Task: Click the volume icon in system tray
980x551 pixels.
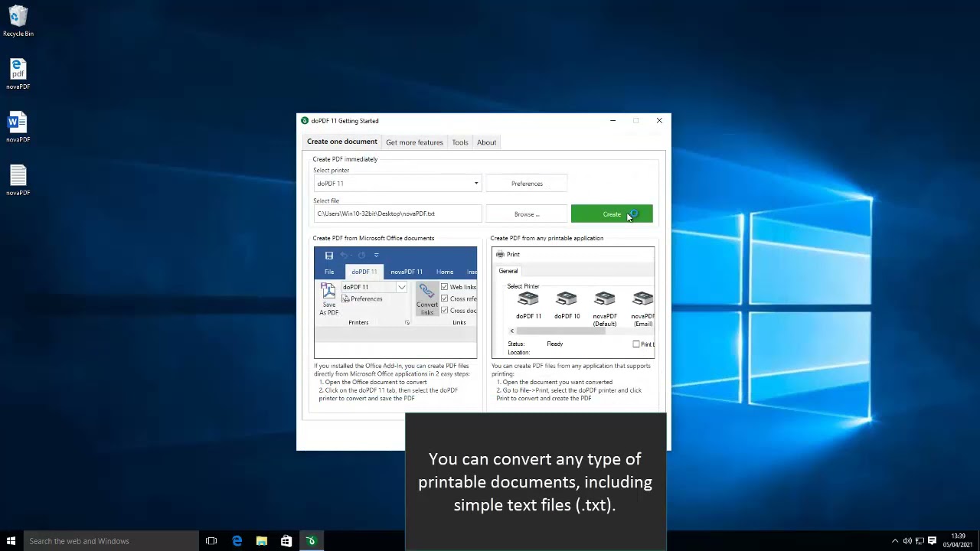Action: (x=907, y=541)
